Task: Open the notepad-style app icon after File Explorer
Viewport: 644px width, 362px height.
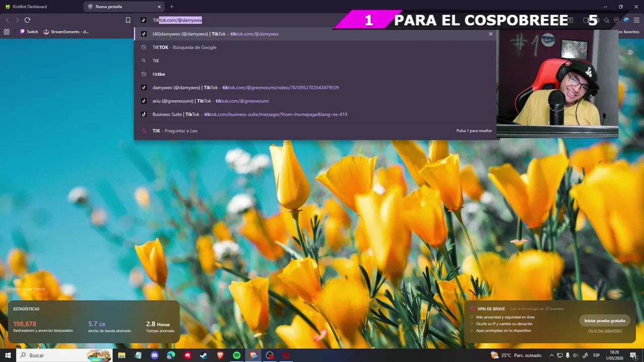Action: (138, 355)
